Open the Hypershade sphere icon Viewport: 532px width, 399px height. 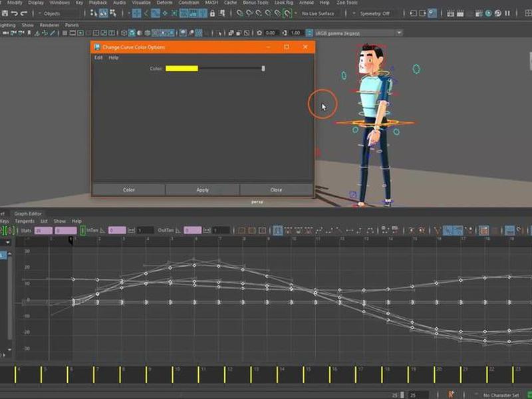point(488,13)
